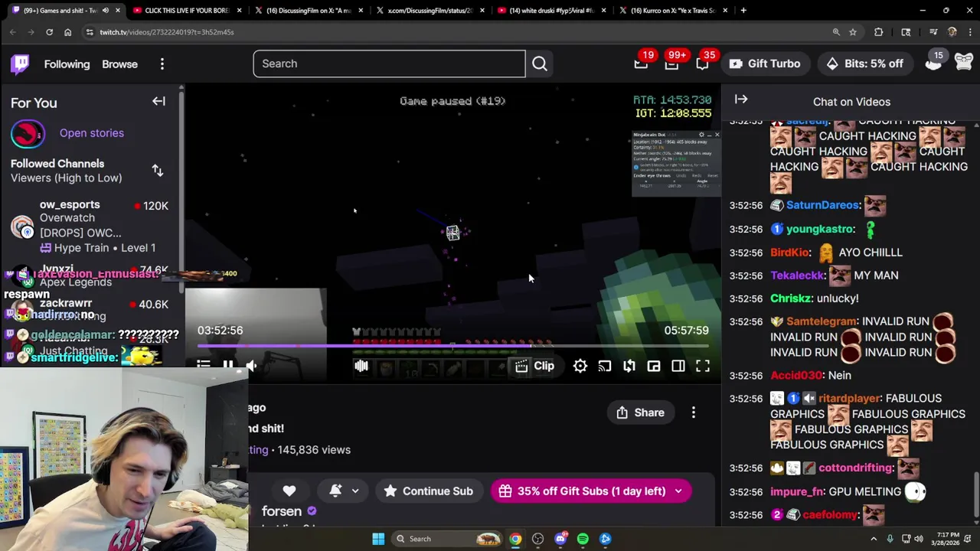The image size is (980, 551).
Task: Enable mini player (picture-in-picture)
Action: (654, 366)
